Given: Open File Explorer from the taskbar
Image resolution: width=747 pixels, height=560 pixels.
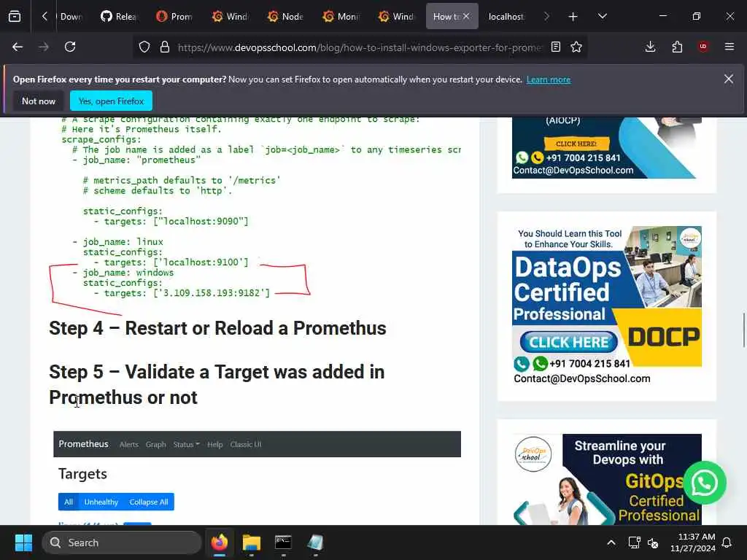Looking at the screenshot, I should (252, 542).
